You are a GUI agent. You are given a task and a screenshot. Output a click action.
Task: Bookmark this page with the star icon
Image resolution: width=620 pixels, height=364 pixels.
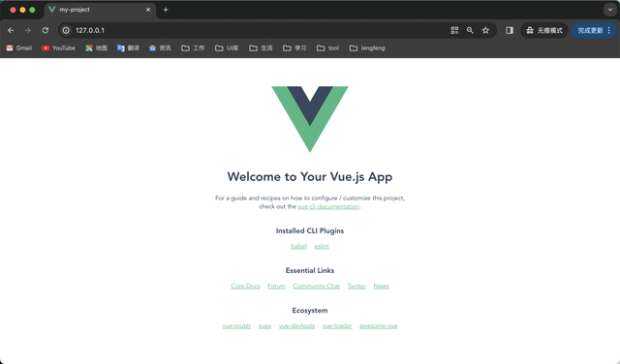click(485, 30)
